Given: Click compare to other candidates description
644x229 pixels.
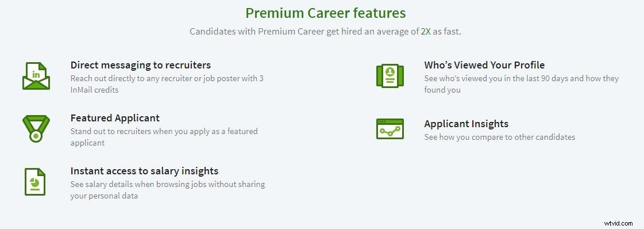Looking at the screenshot, I should pyautogui.click(x=499, y=137).
